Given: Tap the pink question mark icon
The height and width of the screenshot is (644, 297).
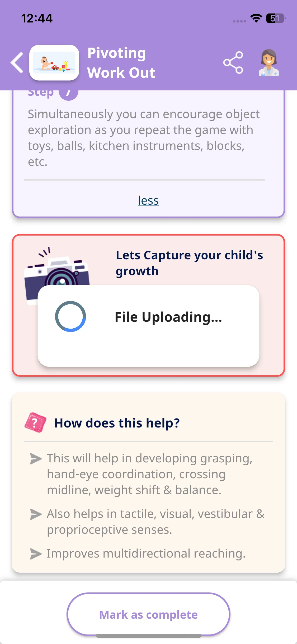Looking at the screenshot, I should coord(35,422).
